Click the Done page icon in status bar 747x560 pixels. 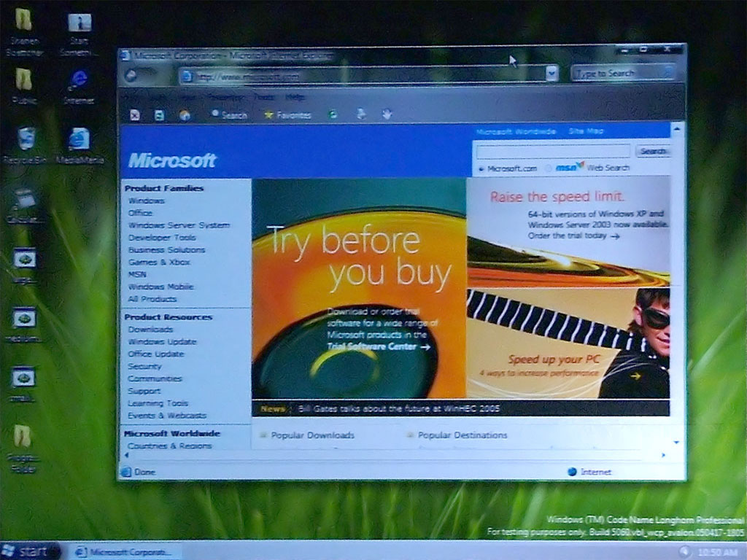pyautogui.click(x=125, y=472)
